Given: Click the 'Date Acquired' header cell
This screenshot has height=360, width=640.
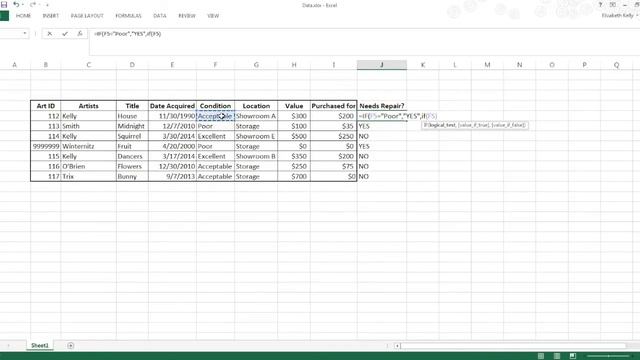Looking at the screenshot, I should point(172,106).
